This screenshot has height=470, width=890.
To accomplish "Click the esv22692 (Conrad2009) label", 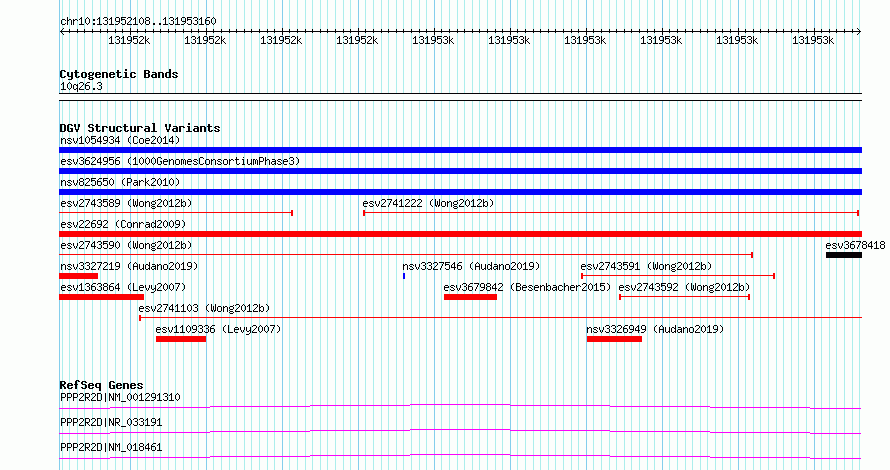I will [123, 224].
